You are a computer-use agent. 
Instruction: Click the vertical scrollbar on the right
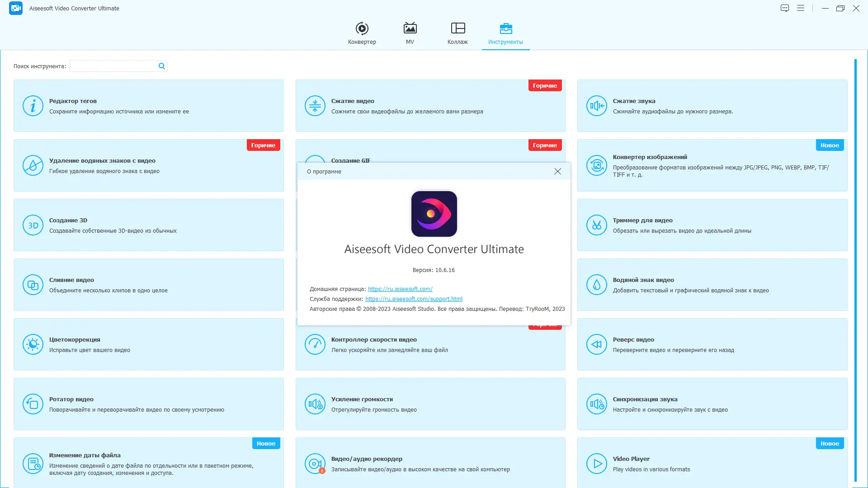855,271
